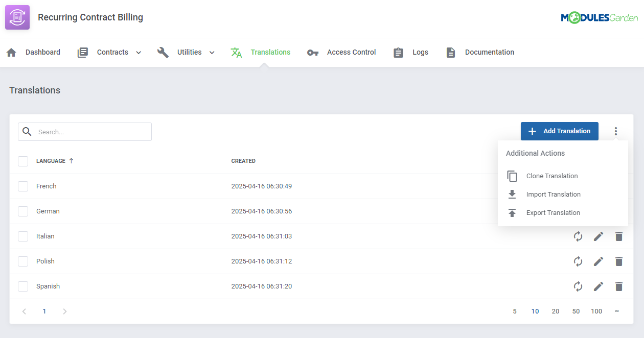Click the Utilities wrench icon
644x338 pixels.
[x=163, y=52]
